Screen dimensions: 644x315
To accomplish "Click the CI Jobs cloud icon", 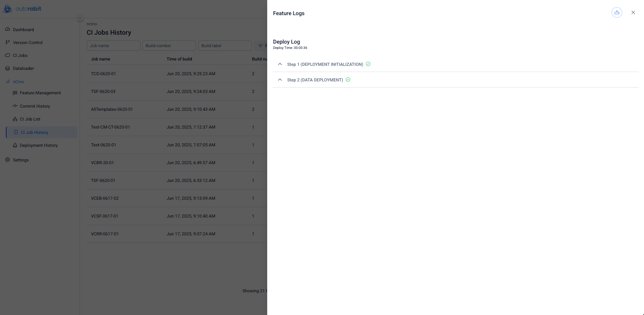I will tap(8, 56).
